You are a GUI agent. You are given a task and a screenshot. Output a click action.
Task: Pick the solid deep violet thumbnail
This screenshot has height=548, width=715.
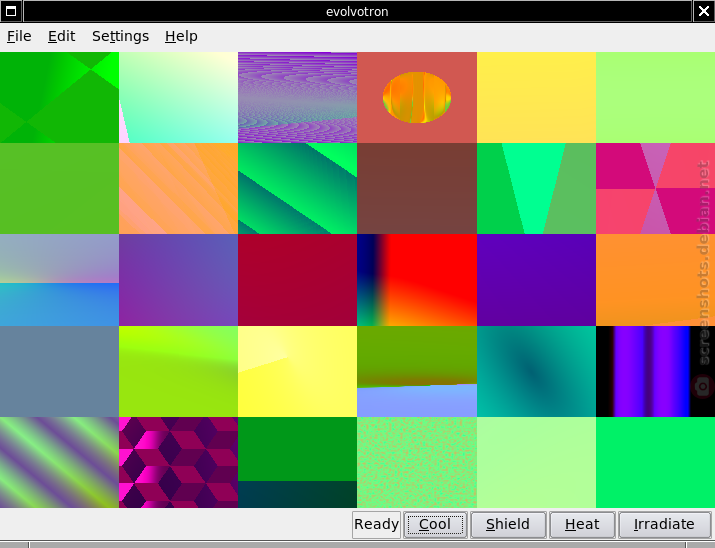(x=536, y=280)
